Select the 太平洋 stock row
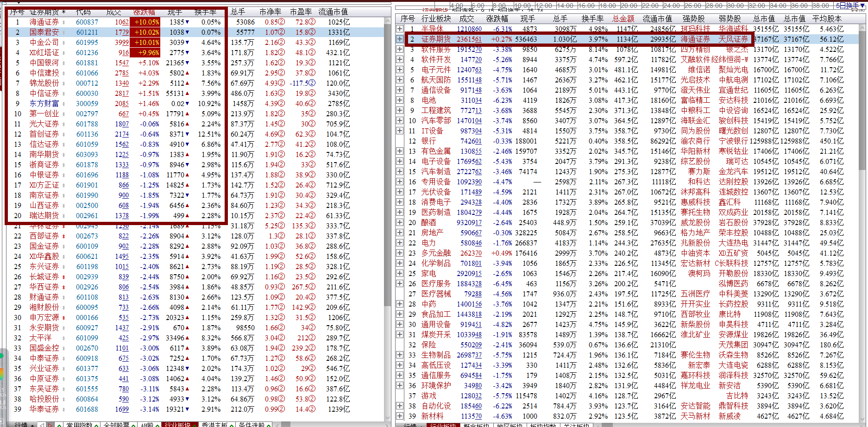Image resolution: width=868 pixels, height=427 pixels. [x=196, y=338]
